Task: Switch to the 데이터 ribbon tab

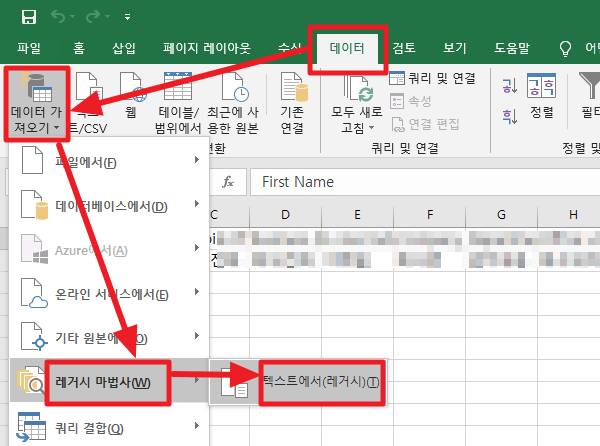Action: tap(347, 48)
